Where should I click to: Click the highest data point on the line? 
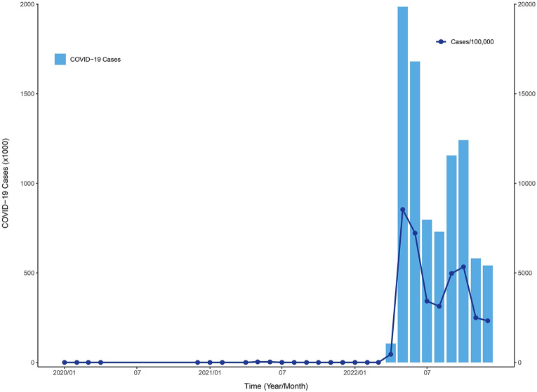click(x=403, y=210)
